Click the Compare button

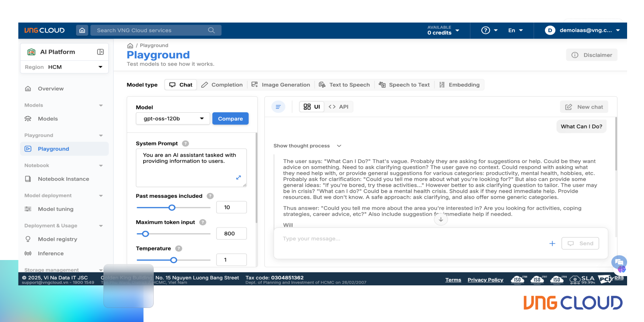tap(230, 119)
